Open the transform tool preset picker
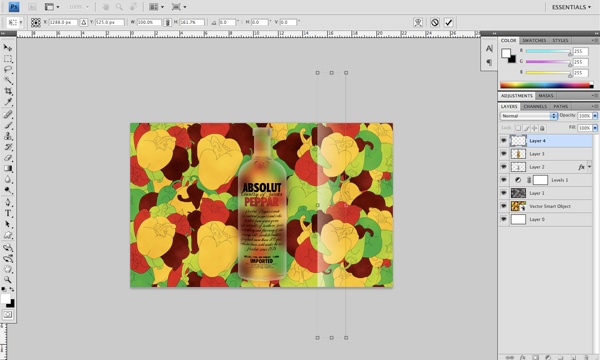The width and height of the screenshot is (600, 360). [15, 23]
